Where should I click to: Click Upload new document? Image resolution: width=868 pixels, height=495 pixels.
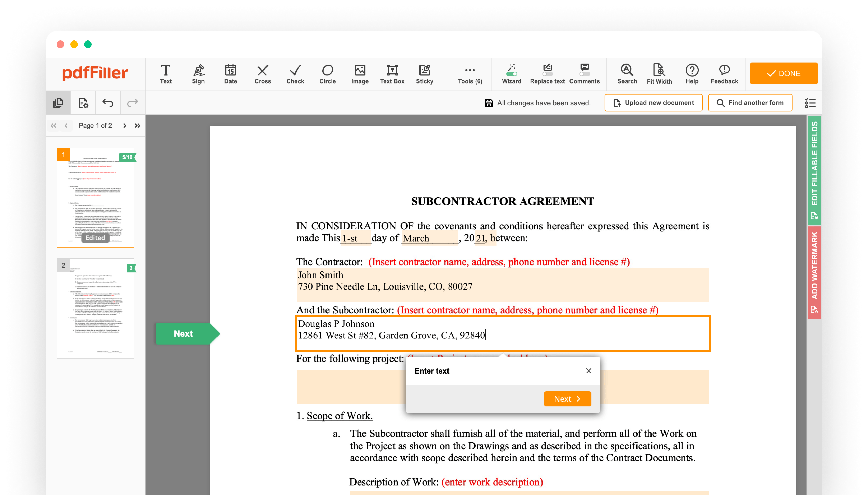tap(653, 103)
